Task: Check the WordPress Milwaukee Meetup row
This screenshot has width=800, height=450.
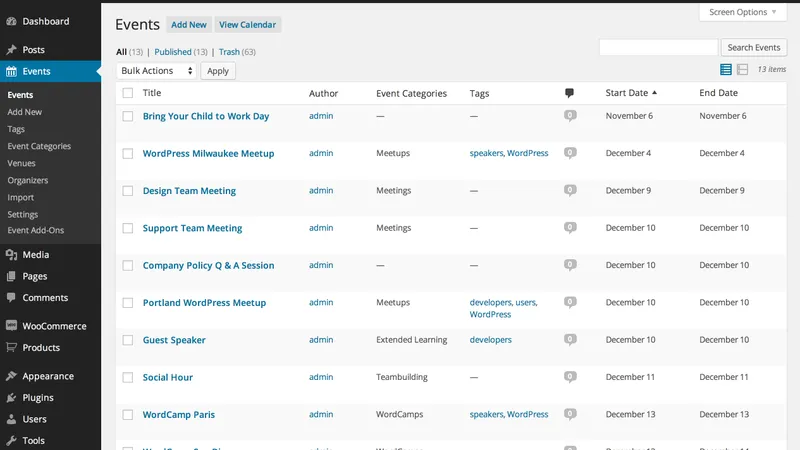Action: [x=128, y=154]
